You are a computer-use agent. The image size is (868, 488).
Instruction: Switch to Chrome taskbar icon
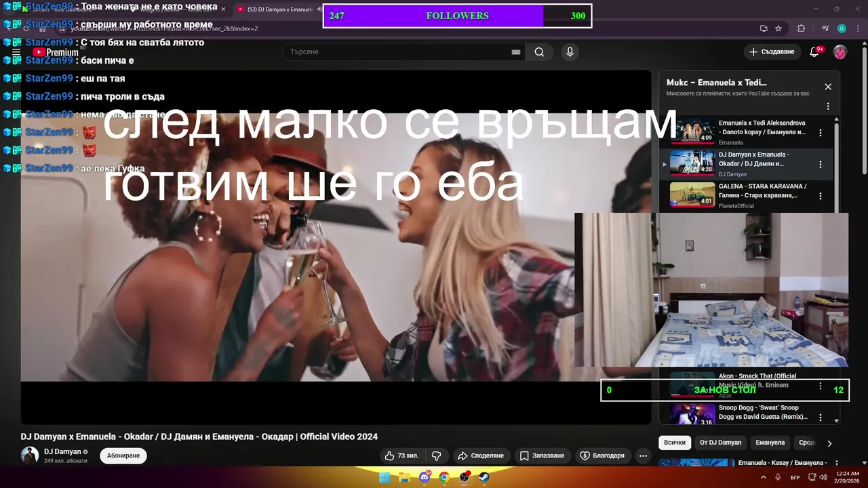444,477
